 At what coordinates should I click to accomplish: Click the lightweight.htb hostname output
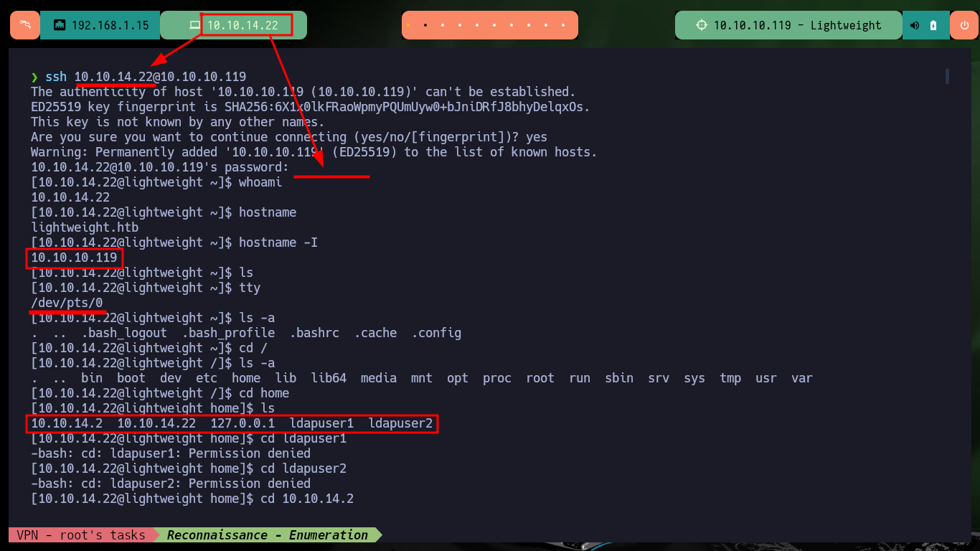(85, 227)
